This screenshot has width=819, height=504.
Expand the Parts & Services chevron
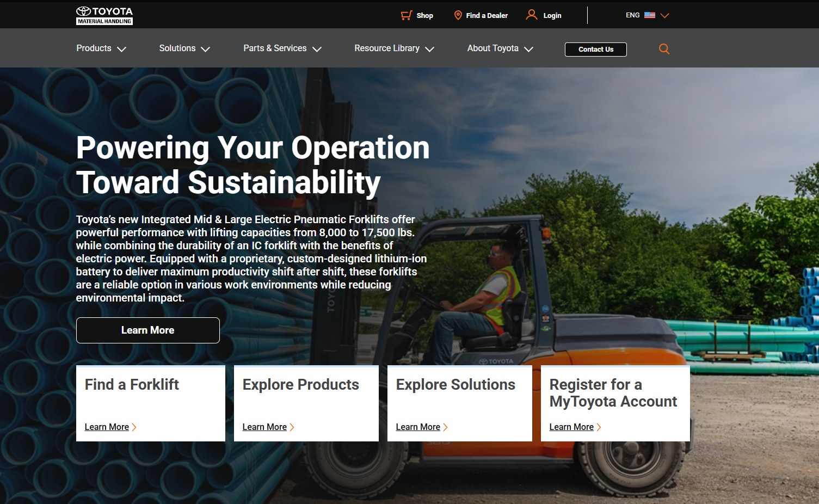click(317, 49)
